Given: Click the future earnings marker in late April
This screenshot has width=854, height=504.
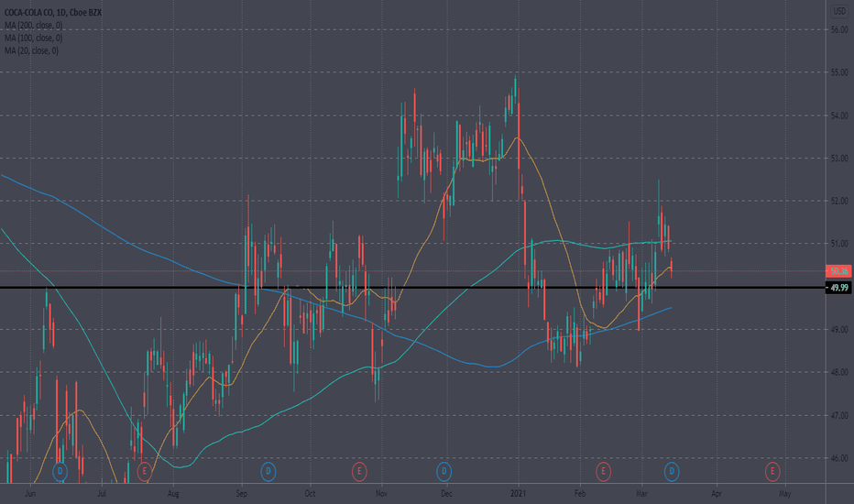Looking at the screenshot, I should pyautogui.click(x=772, y=471).
